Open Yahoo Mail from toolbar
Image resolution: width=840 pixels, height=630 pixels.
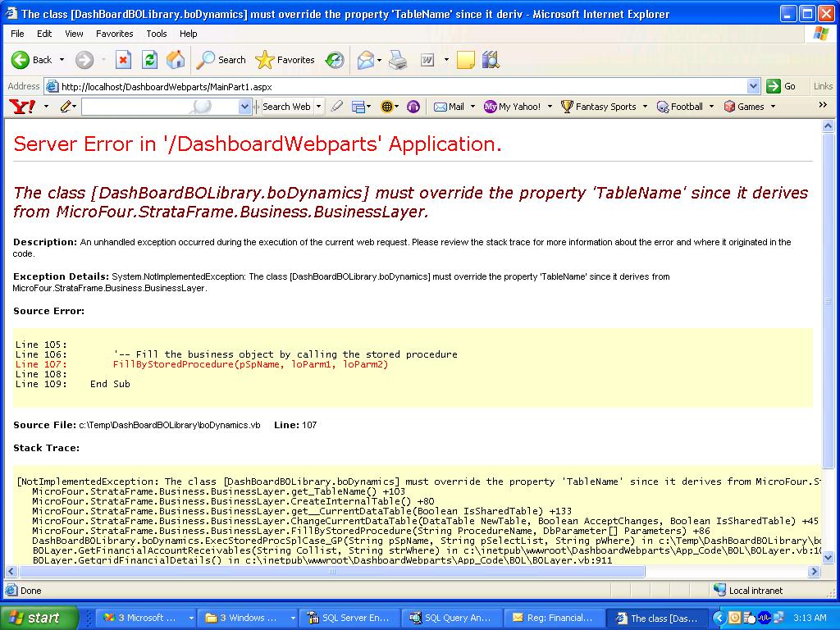[x=450, y=107]
